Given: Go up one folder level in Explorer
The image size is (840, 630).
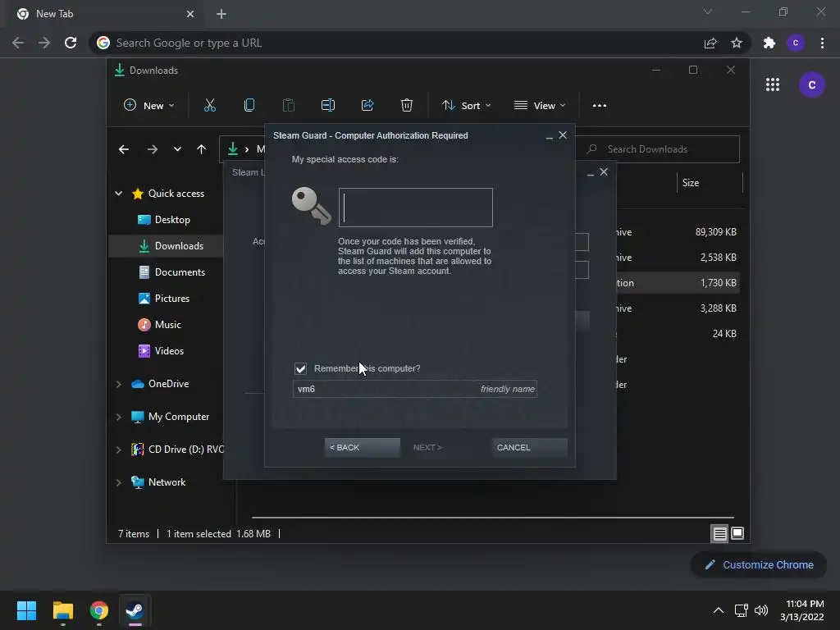Looking at the screenshot, I should tap(202, 149).
